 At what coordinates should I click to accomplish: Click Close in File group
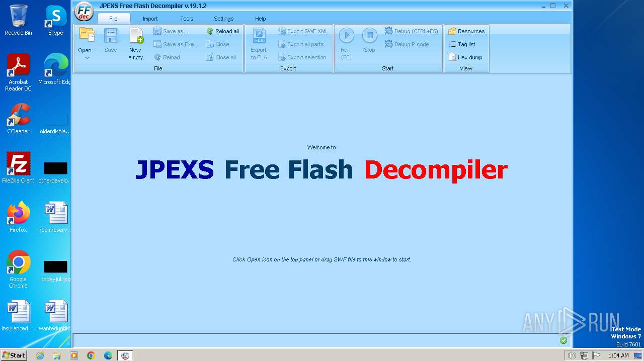(x=217, y=44)
